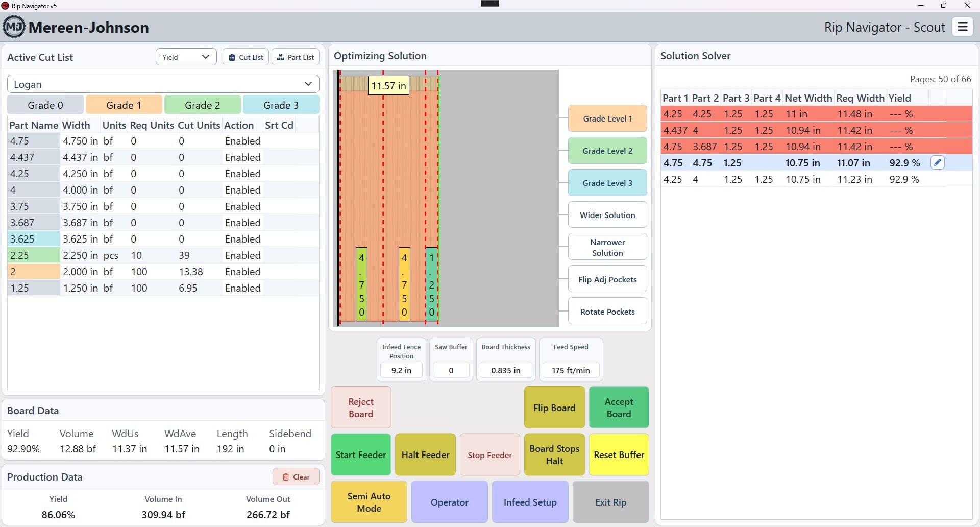Choose the Wider Solution option

point(607,215)
